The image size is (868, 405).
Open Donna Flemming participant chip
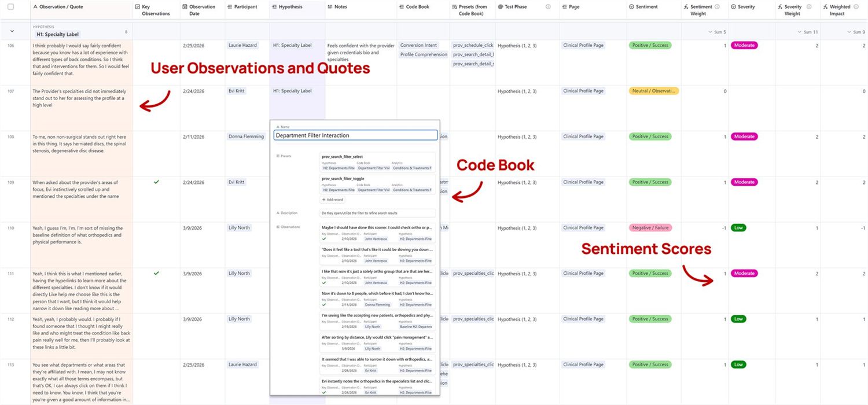pos(245,137)
